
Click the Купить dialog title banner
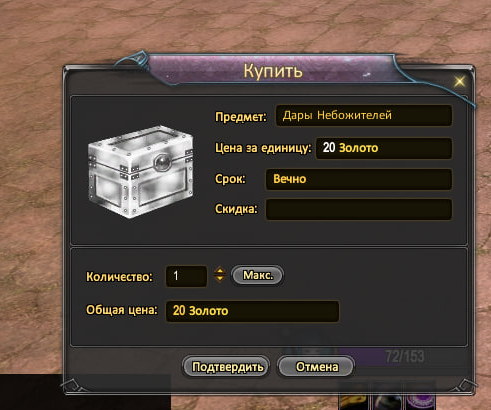[273, 71]
